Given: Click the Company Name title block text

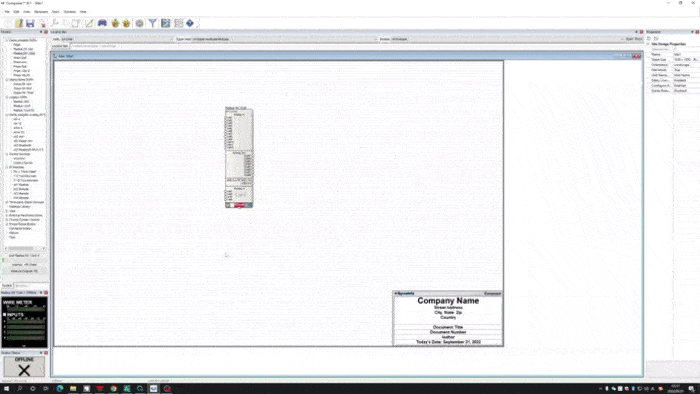Looking at the screenshot, I should pyautogui.click(x=448, y=301).
